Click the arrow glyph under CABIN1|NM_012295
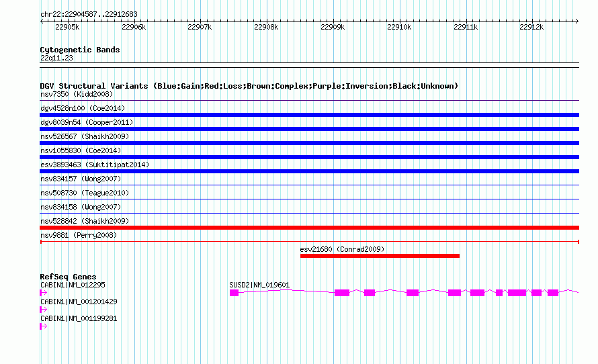The height and width of the screenshot is (364, 598). click(x=44, y=293)
